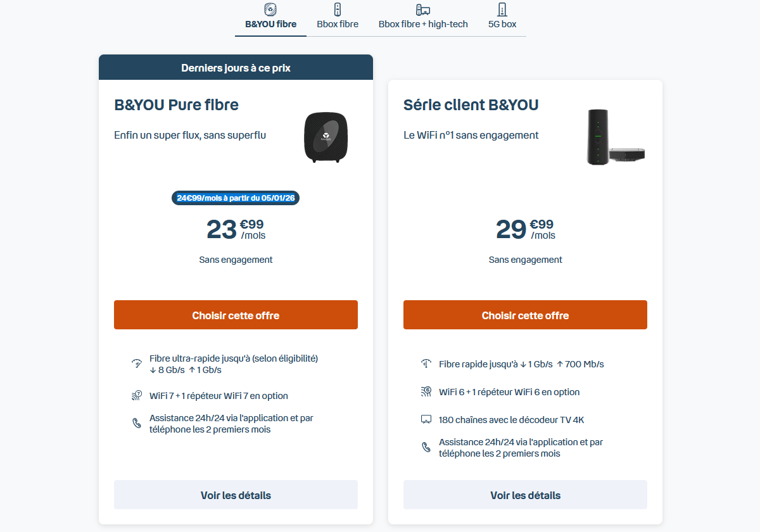Select the B&YOU fibre tab
This screenshot has width=760, height=532.
click(x=270, y=23)
